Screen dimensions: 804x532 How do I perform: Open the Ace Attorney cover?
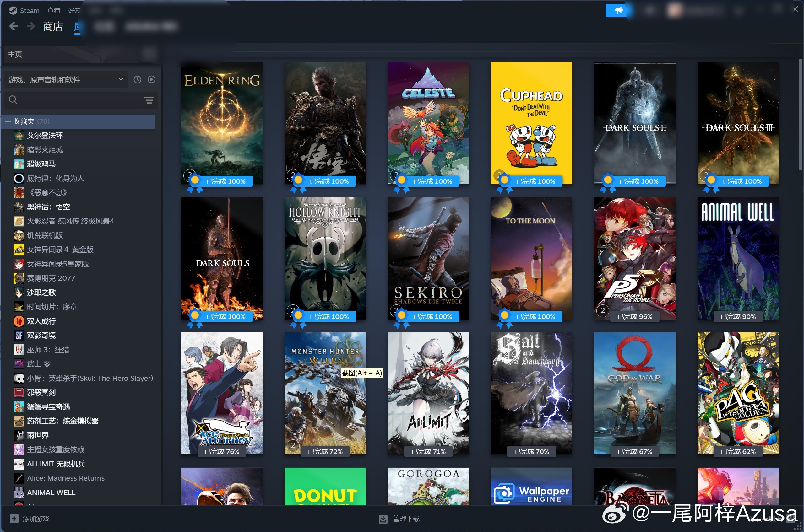(222, 394)
